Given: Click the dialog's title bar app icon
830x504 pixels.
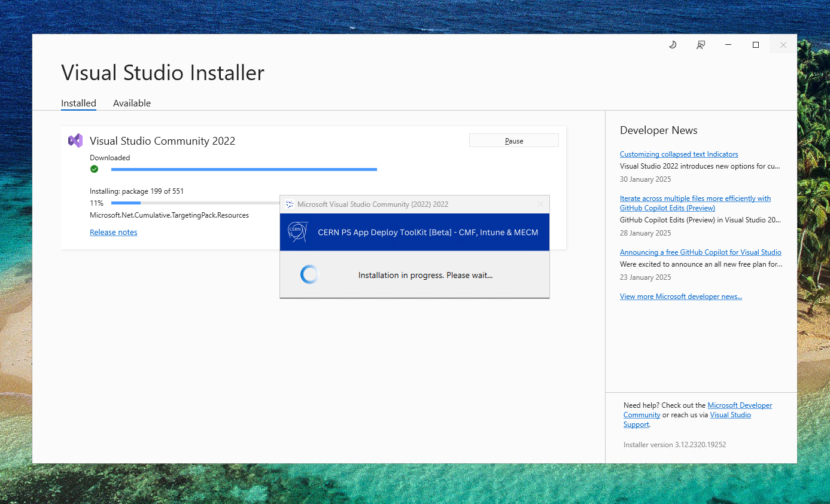Looking at the screenshot, I should 290,204.
